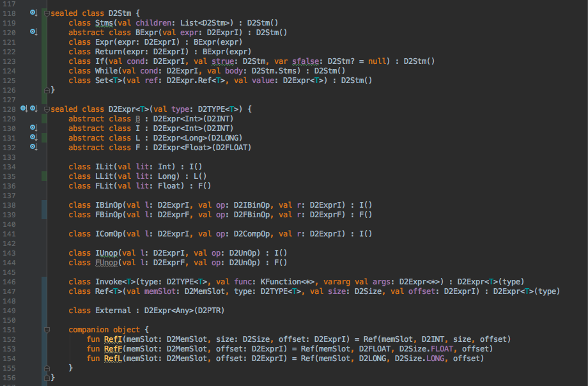Click the gutter icon for abstract class L
588x386 pixels.
(x=33, y=138)
